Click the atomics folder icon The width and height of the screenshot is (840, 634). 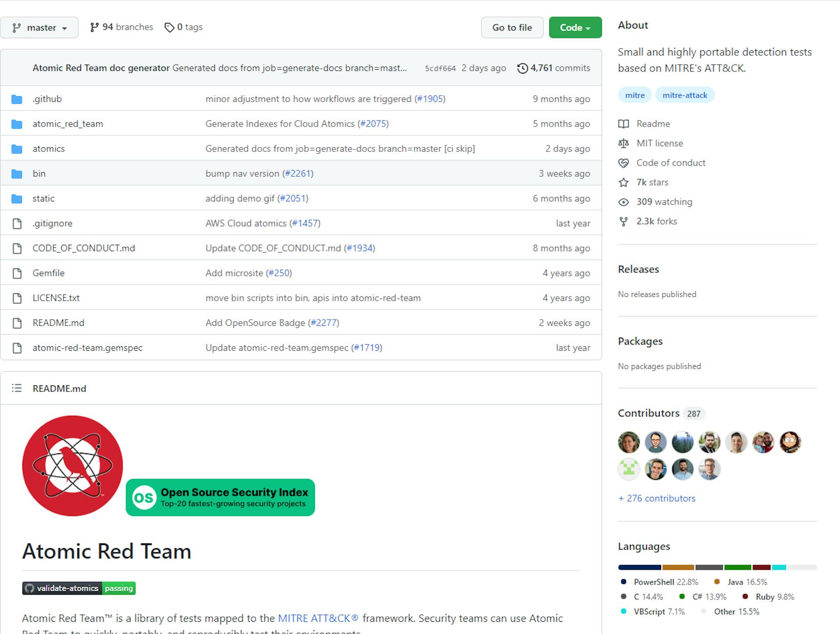17,148
